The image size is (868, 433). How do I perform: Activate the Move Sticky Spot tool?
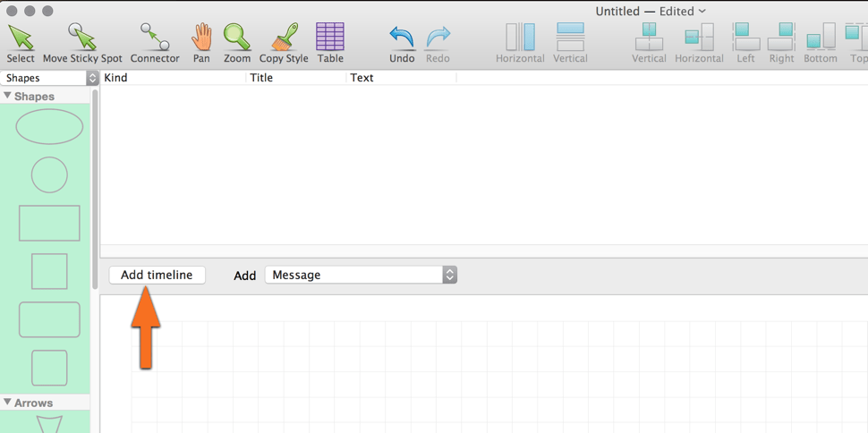[x=82, y=43]
